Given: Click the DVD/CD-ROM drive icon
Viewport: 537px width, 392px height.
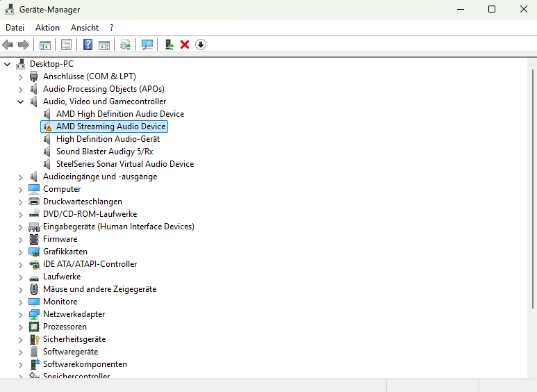Looking at the screenshot, I should (34, 214).
